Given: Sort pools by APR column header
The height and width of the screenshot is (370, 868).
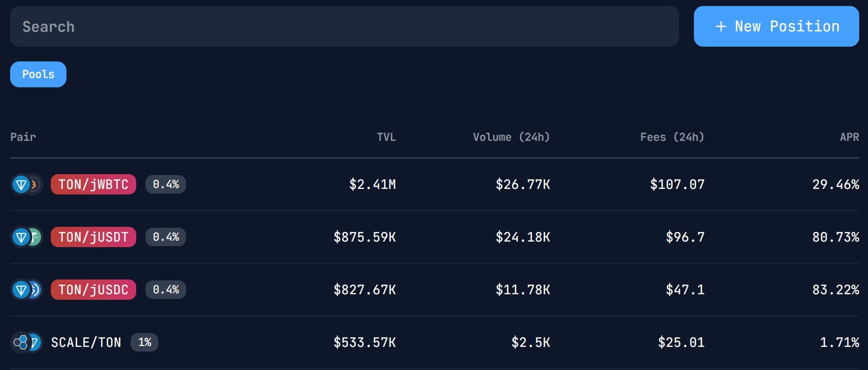Looking at the screenshot, I should pos(850,137).
